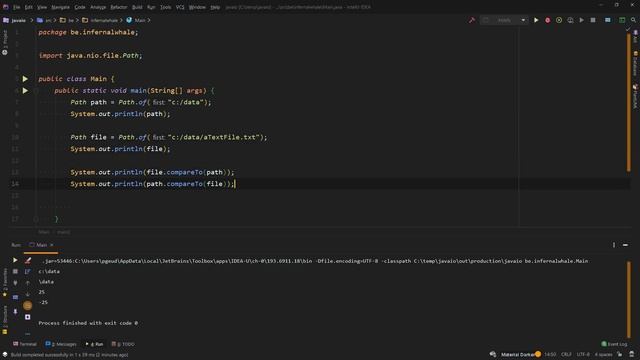Image resolution: width=640 pixels, height=360 pixels.
Task: Click the javaio project breadcrumb
Action: (x=15, y=20)
